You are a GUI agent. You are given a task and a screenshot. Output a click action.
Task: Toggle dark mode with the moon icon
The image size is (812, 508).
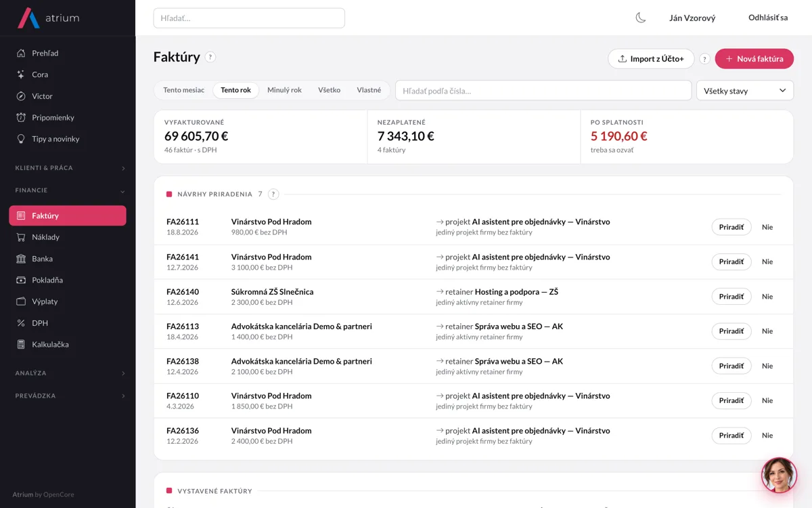pyautogui.click(x=641, y=18)
